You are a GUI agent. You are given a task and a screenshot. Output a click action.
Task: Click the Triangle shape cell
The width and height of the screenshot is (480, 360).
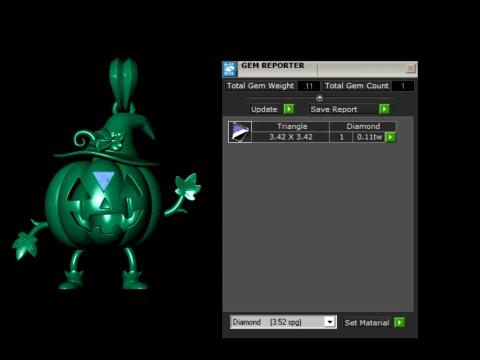[291, 126]
